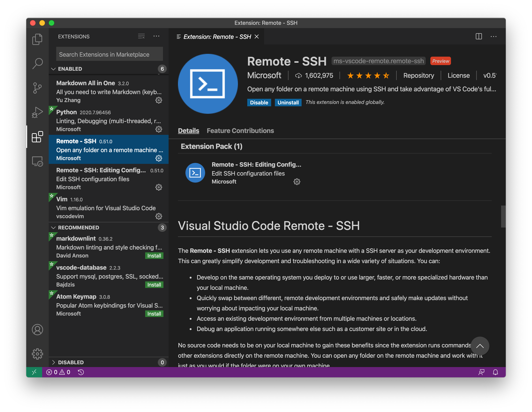This screenshot has height=412, width=532.
Task: Select the Details tab
Action: (188, 131)
